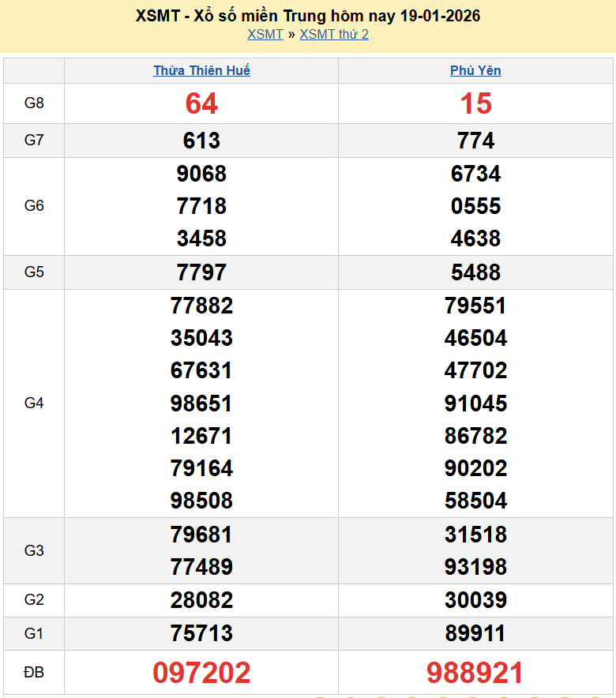This screenshot has width=616, height=698.
Task: Click the G5 number 7797
Action: pyautogui.click(x=201, y=272)
